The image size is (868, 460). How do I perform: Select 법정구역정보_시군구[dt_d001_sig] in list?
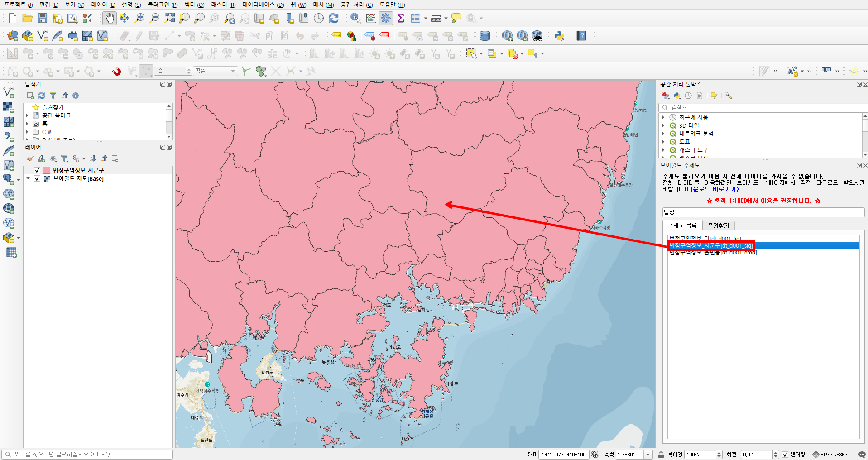[x=763, y=245]
